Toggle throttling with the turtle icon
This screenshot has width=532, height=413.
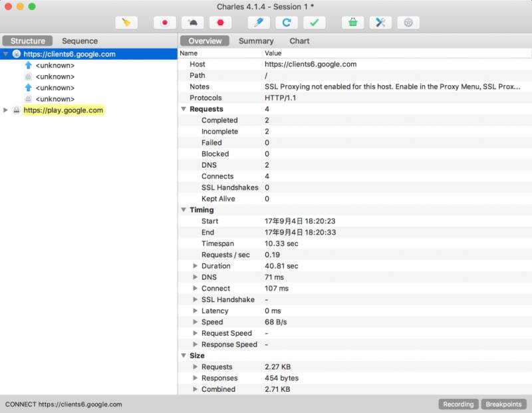click(192, 23)
